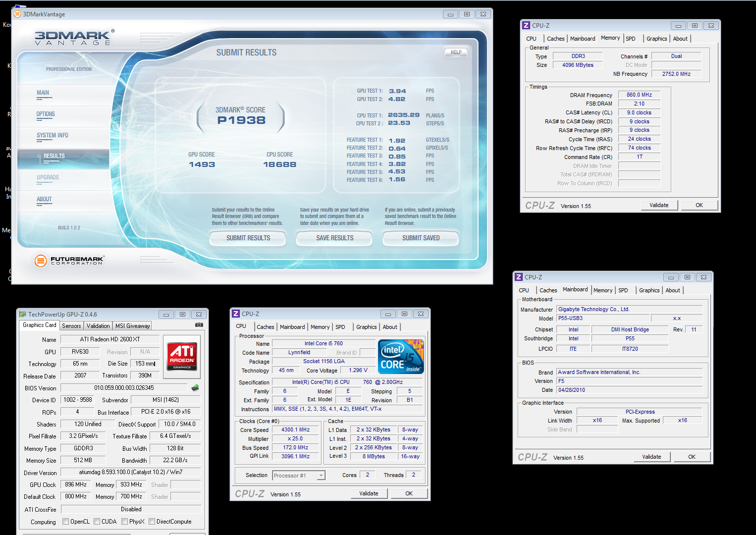Click the BIOS save chip icon in GPU-Z
The image size is (756, 535).
(x=195, y=388)
